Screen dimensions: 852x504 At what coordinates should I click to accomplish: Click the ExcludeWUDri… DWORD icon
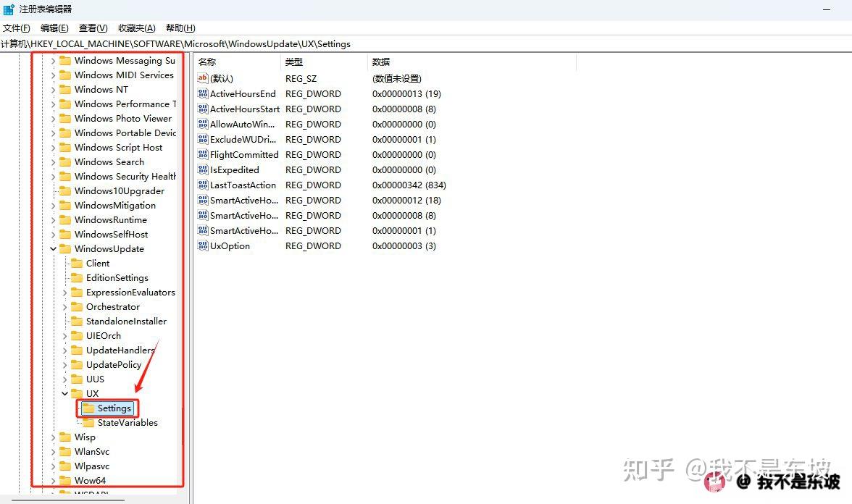tap(203, 139)
